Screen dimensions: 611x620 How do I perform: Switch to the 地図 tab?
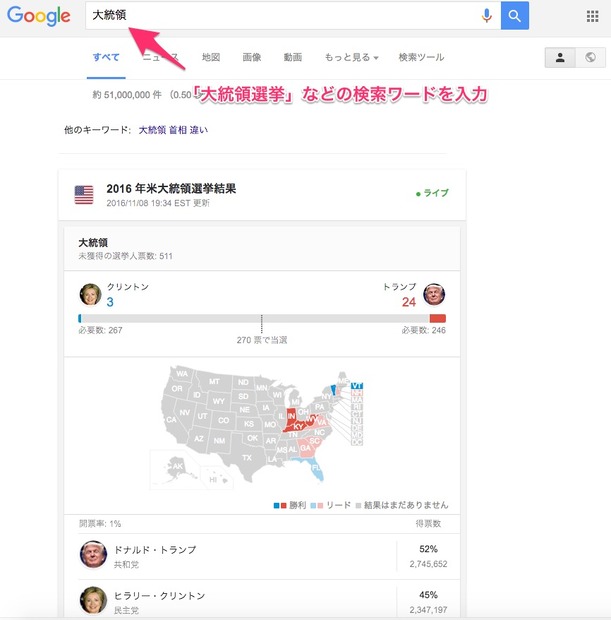211,57
